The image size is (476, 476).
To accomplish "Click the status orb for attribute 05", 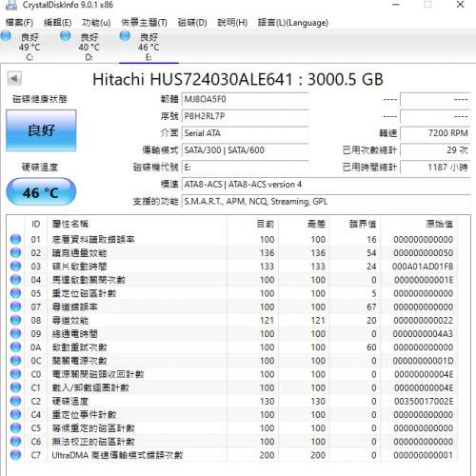I will tap(15, 293).
